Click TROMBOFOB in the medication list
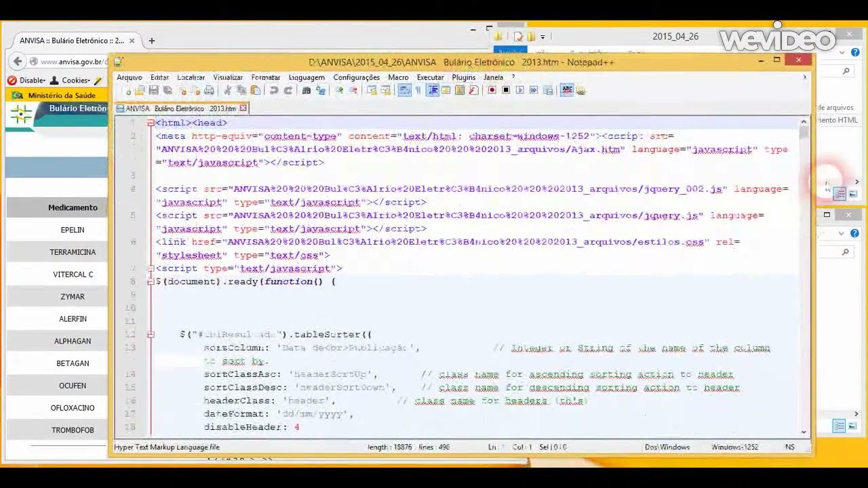The width and height of the screenshot is (868, 488). 73,430
